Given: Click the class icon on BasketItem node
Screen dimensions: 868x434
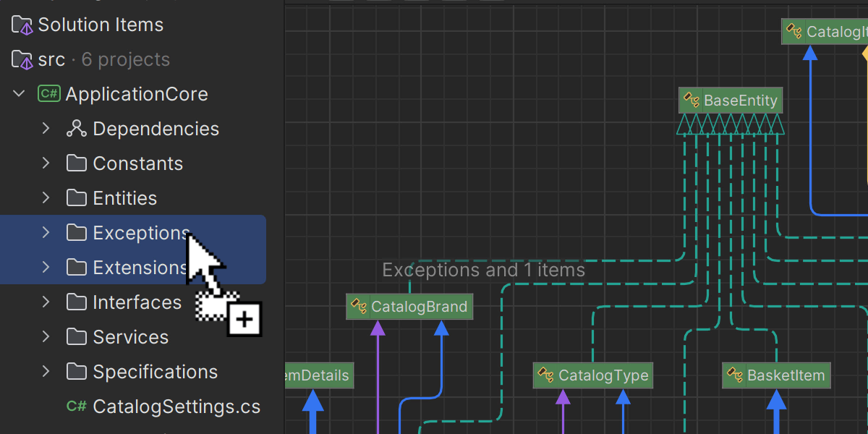Looking at the screenshot, I should click(x=735, y=375).
